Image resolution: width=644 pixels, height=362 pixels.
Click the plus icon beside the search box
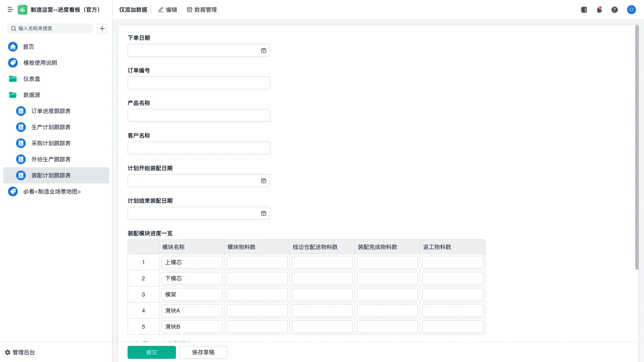point(102,29)
